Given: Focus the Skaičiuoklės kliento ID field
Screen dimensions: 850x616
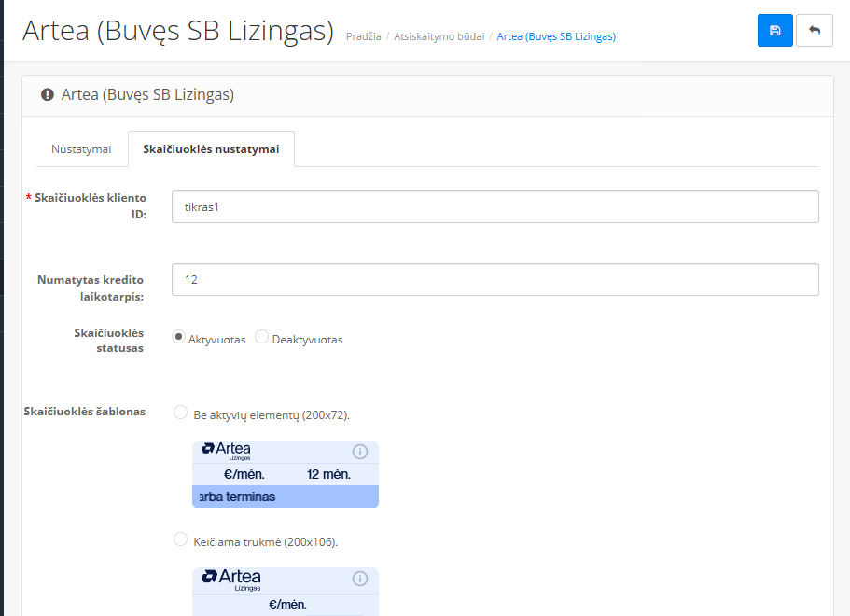Looking at the screenshot, I should [495, 207].
